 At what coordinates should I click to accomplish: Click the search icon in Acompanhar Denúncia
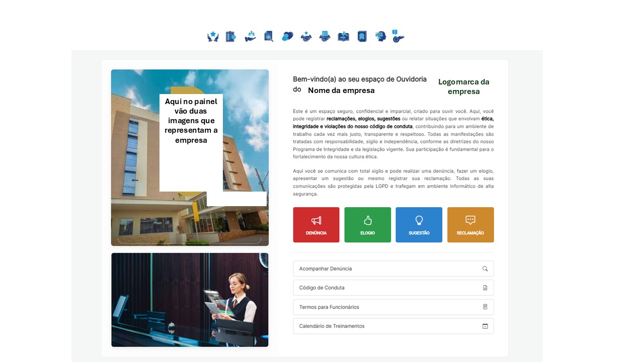click(x=485, y=268)
